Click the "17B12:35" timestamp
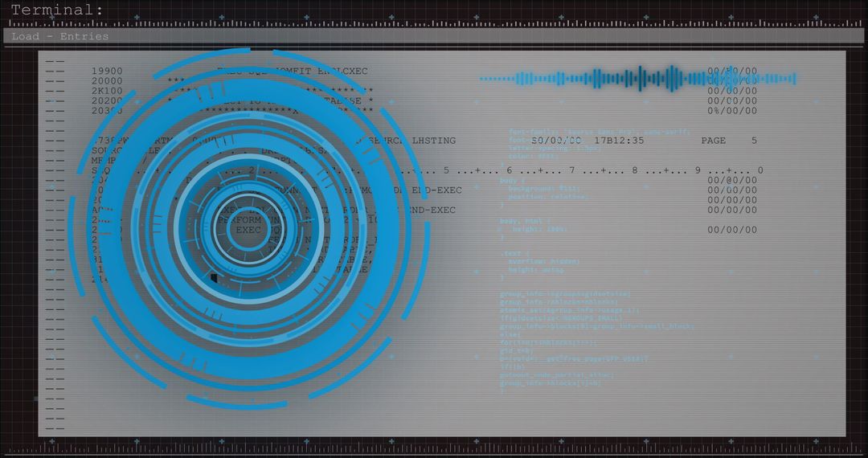 pyautogui.click(x=619, y=141)
